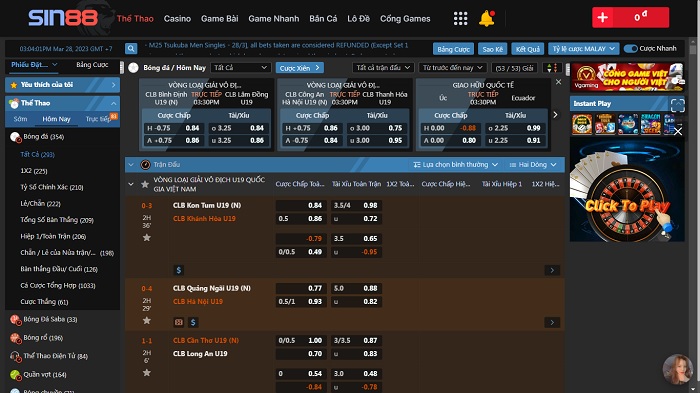The height and width of the screenshot is (393, 700).
Task: Click the (53 / 53) Giải button
Action: tap(514, 68)
